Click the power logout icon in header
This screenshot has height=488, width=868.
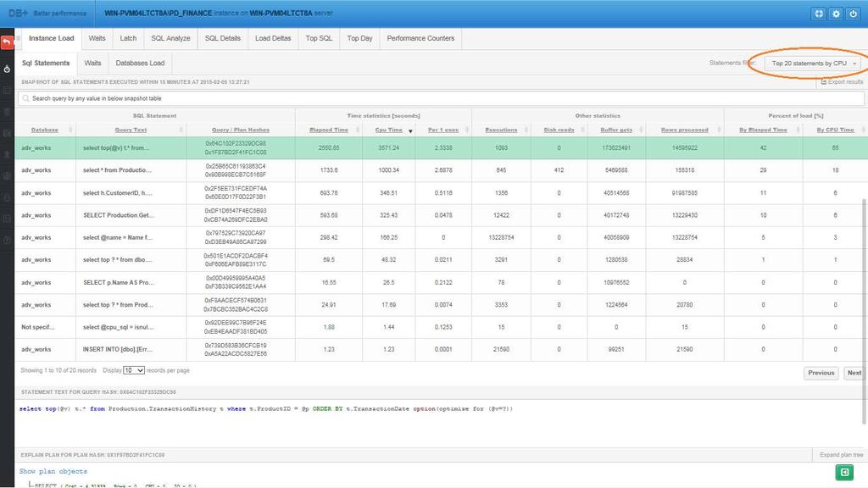point(853,14)
